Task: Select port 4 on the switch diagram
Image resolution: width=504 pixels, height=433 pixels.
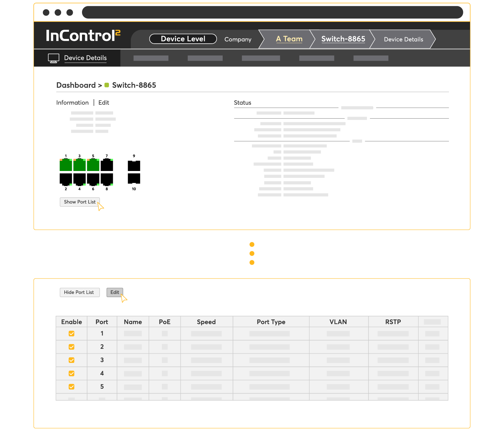Action: [80, 179]
